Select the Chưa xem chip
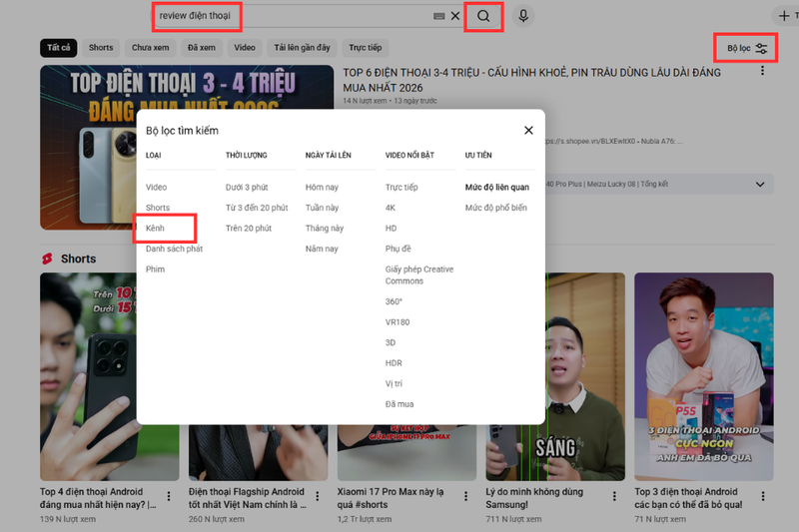The image size is (799, 532). pyautogui.click(x=151, y=48)
